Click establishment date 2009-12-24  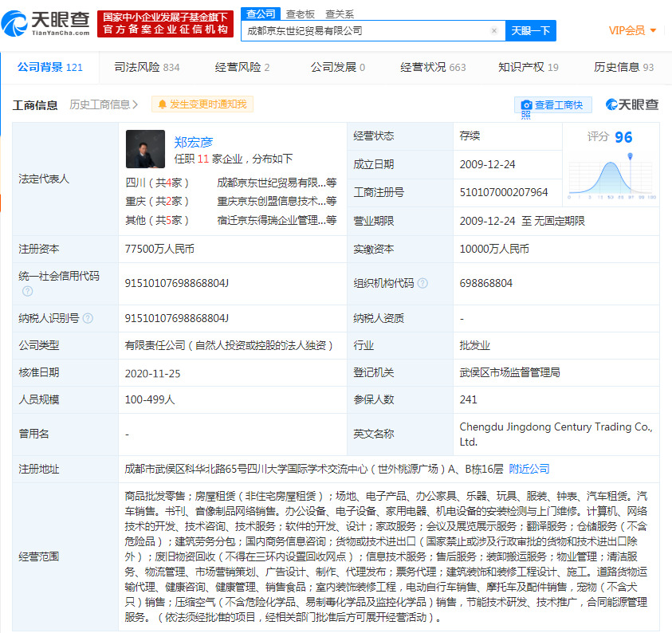click(x=487, y=164)
